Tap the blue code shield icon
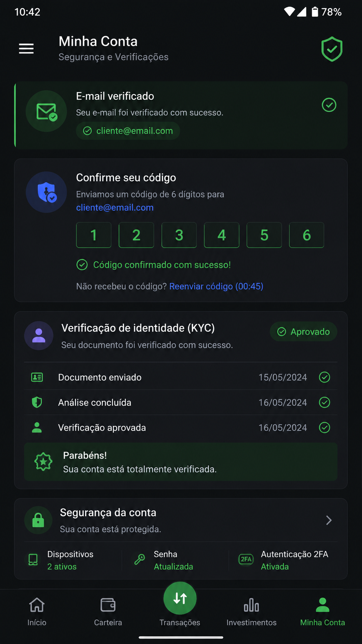362x644 pixels. coord(47,192)
